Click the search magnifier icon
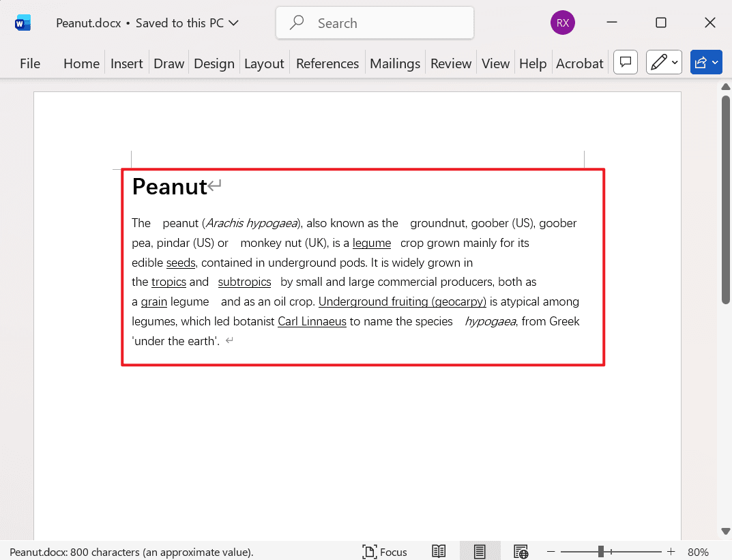Viewport: 732px width, 560px height. pyautogui.click(x=297, y=23)
